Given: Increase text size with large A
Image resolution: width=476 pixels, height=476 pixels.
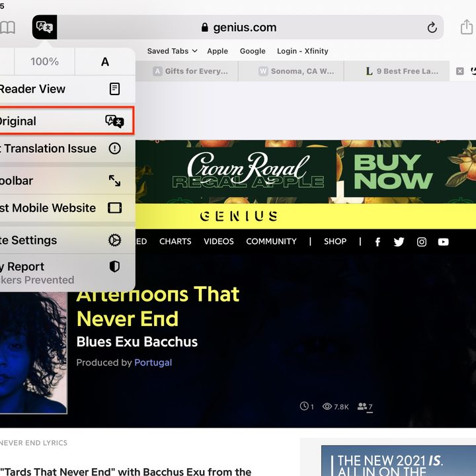Looking at the screenshot, I should pyautogui.click(x=105, y=61).
